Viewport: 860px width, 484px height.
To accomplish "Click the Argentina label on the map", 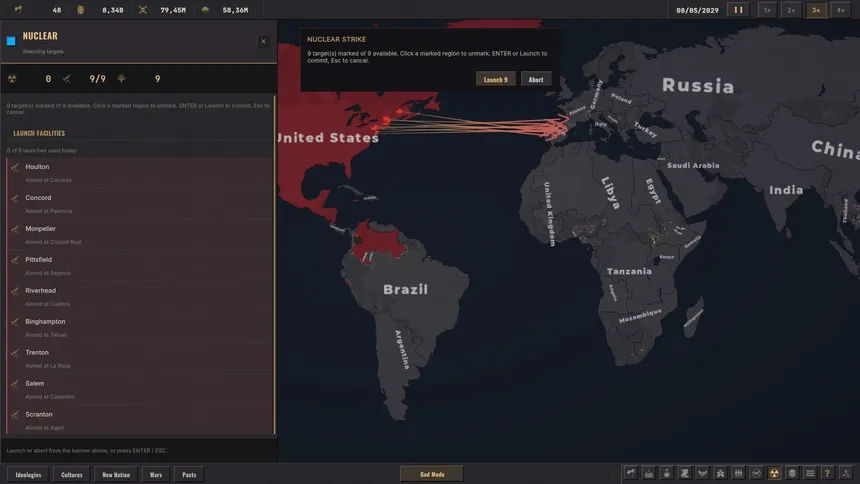I will point(403,349).
